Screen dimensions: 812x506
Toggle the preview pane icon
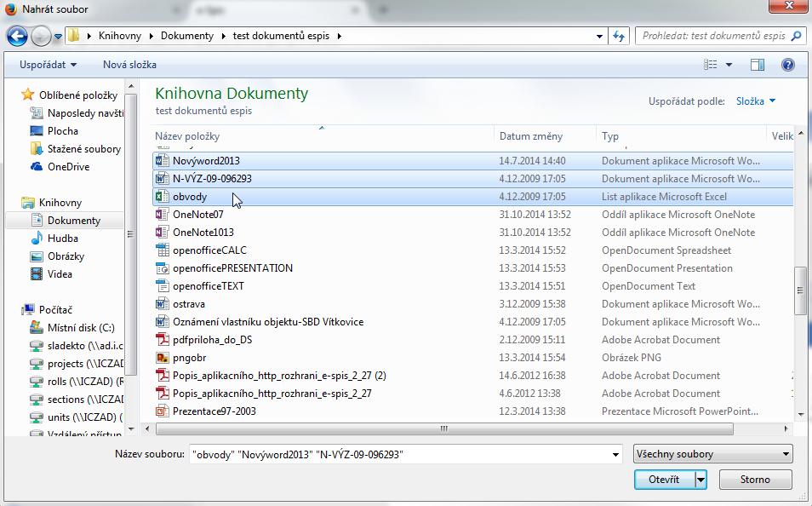(x=758, y=64)
